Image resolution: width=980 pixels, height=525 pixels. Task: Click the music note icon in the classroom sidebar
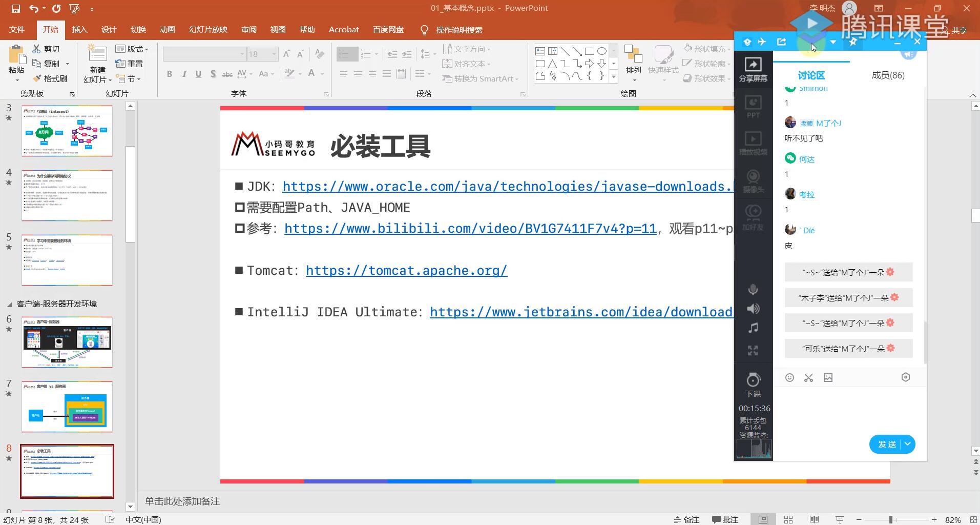(x=753, y=328)
